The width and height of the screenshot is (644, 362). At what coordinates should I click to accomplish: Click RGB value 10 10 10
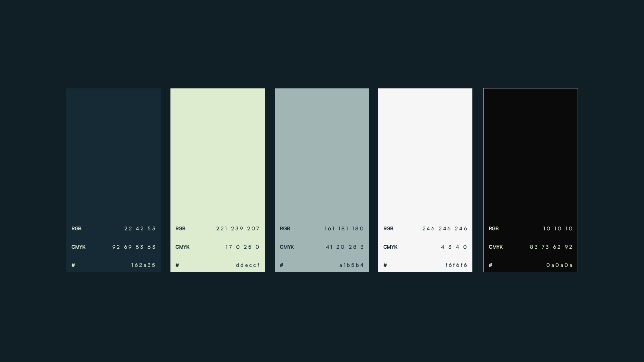tap(558, 229)
